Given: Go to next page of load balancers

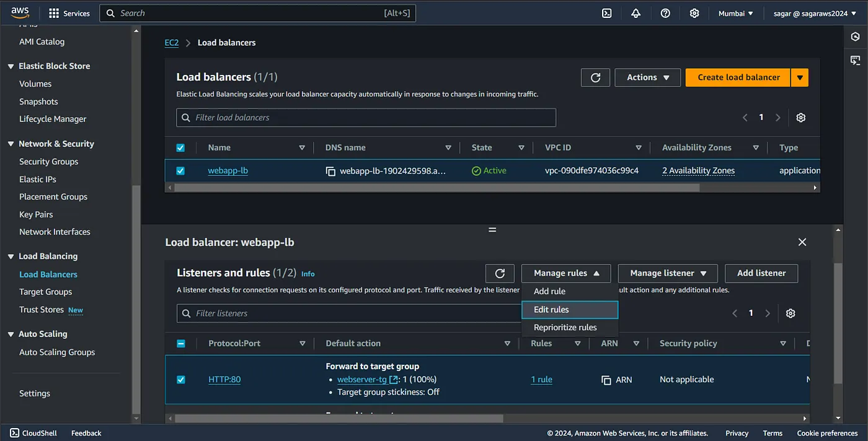Looking at the screenshot, I should [778, 118].
